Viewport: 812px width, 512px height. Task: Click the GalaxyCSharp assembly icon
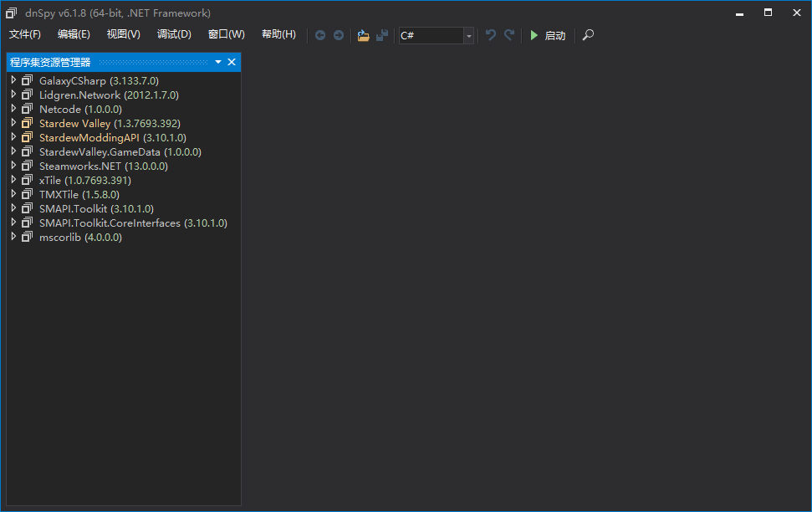coord(27,80)
